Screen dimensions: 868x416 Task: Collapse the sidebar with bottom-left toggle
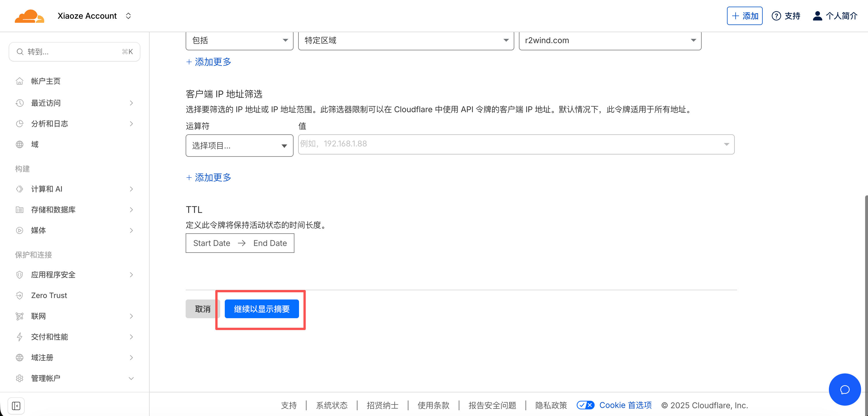coord(16,406)
